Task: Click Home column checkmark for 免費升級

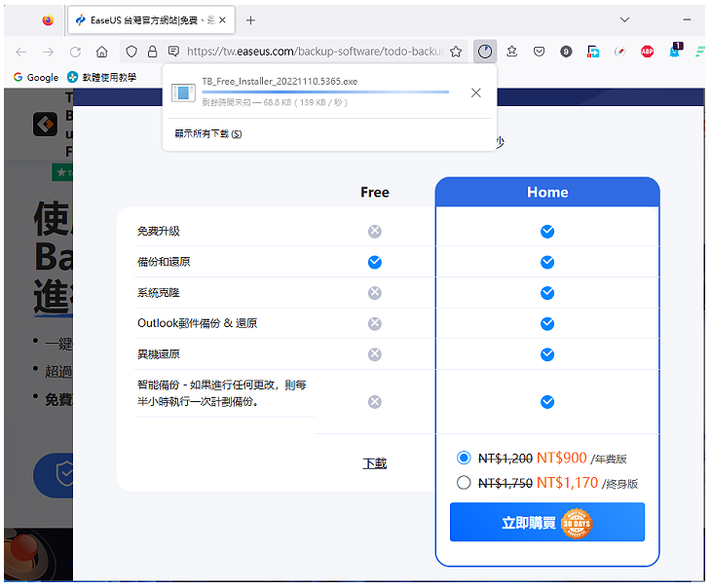Action: (547, 232)
